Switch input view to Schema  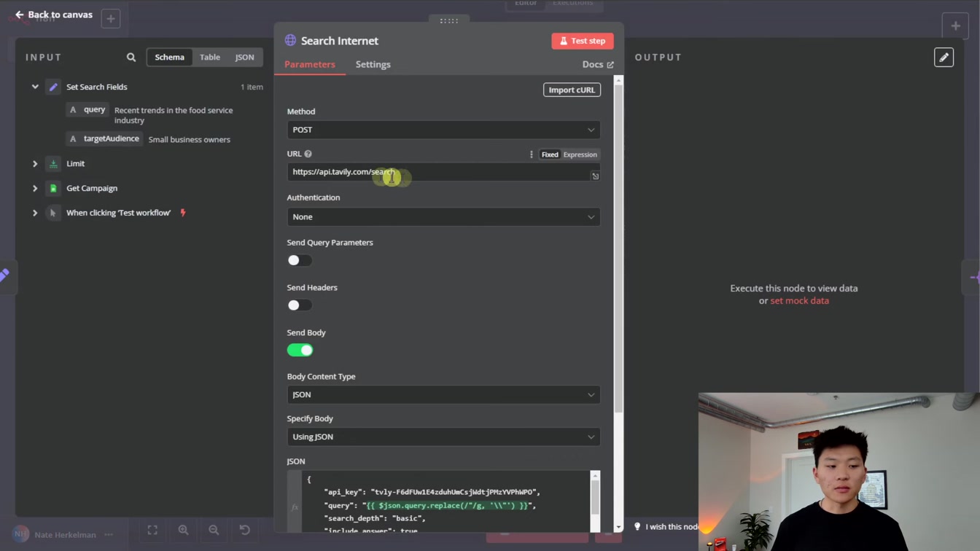(x=169, y=57)
